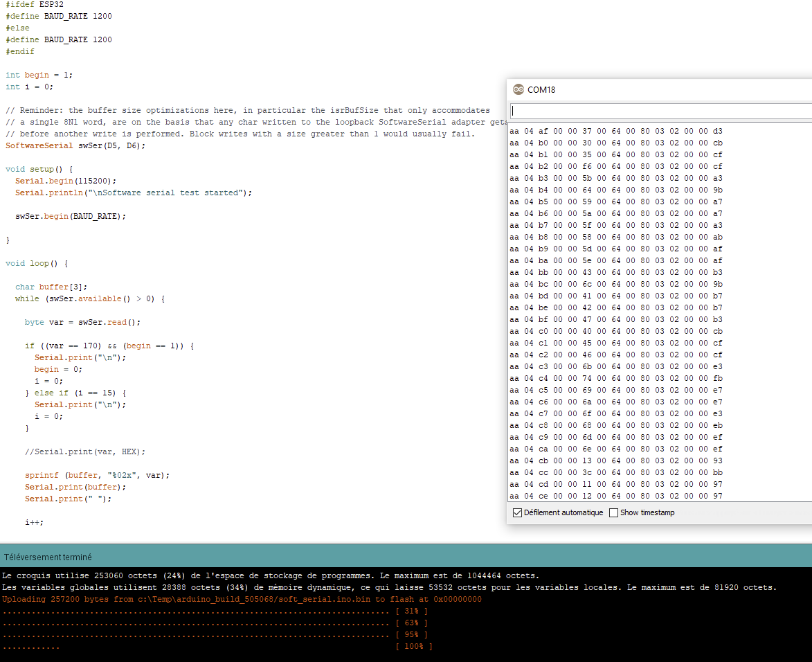The image size is (812, 662).
Task: Click the #endif directive line
Action: pyautogui.click(x=19, y=51)
